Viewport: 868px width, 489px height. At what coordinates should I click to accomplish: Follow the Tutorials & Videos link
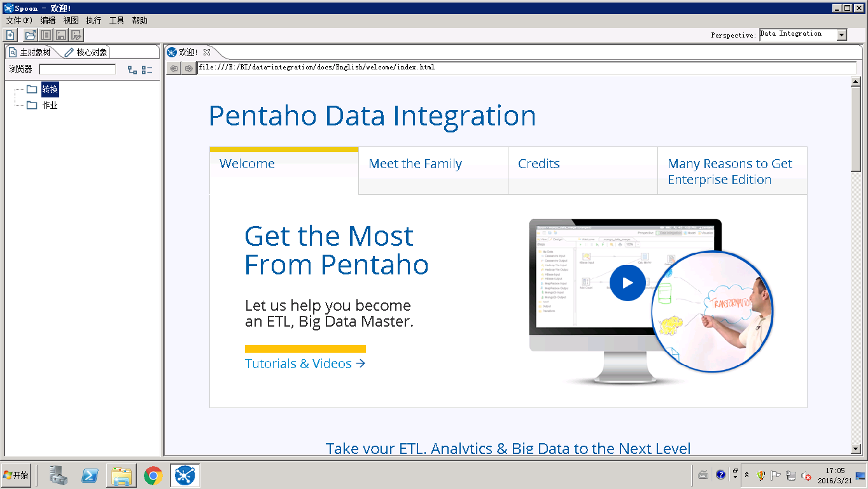305,364
